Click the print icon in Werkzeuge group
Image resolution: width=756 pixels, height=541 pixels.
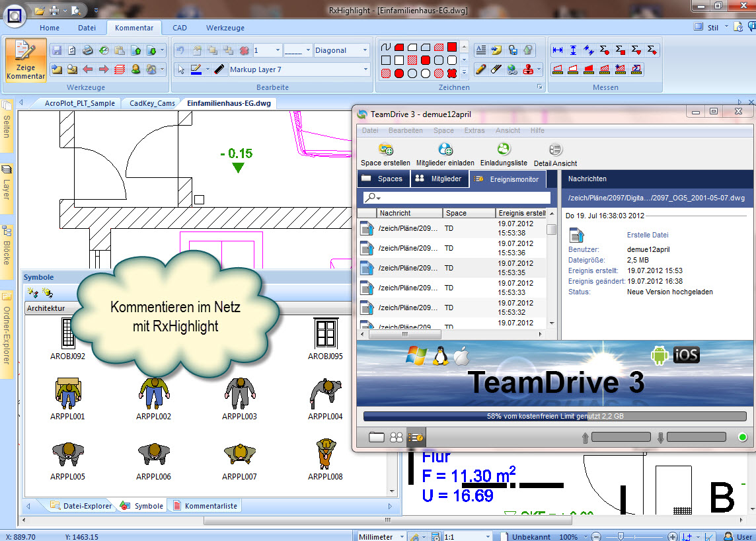(x=88, y=50)
